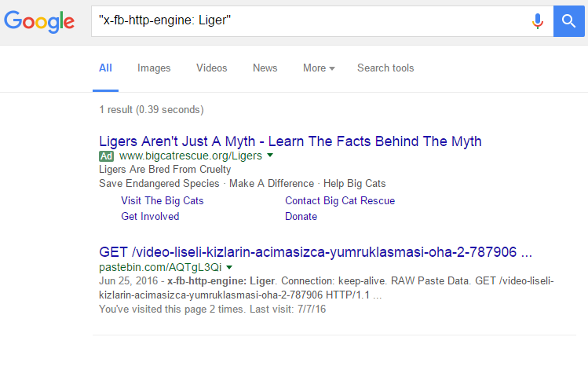588x392 pixels.
Task: Open the GET /video-liseli-kizlarin pastebin result
Action: tap(316, 252)
